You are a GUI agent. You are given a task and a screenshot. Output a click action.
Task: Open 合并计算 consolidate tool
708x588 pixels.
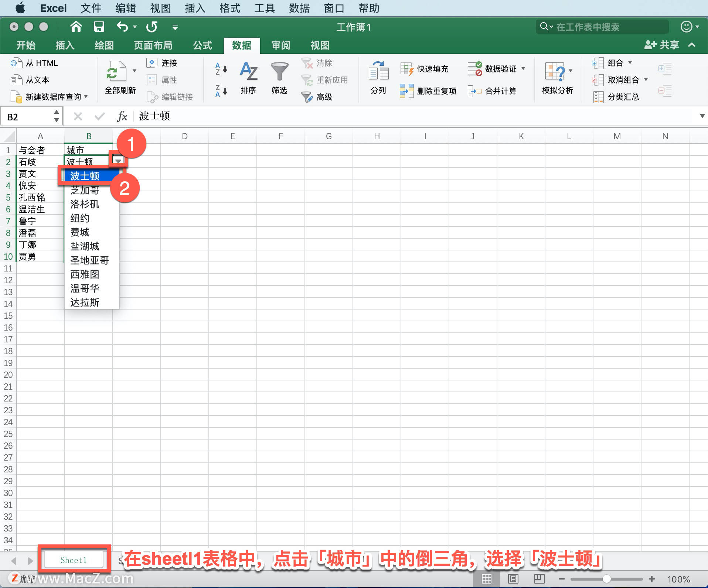tap(494, 91)
